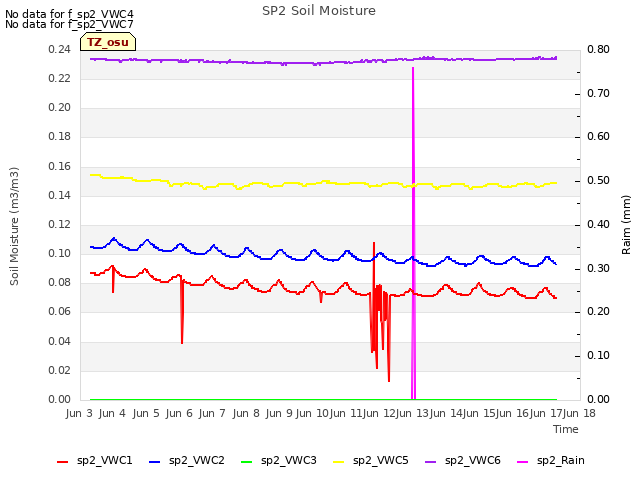640x480 pixels.
Task: Click the 0.18 left axis value
Action: tap(59, 136)
